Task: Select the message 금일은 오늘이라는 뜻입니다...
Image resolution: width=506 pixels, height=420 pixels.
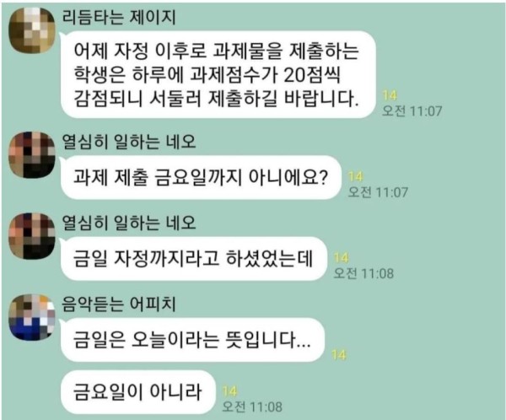Action: (192, 340)
